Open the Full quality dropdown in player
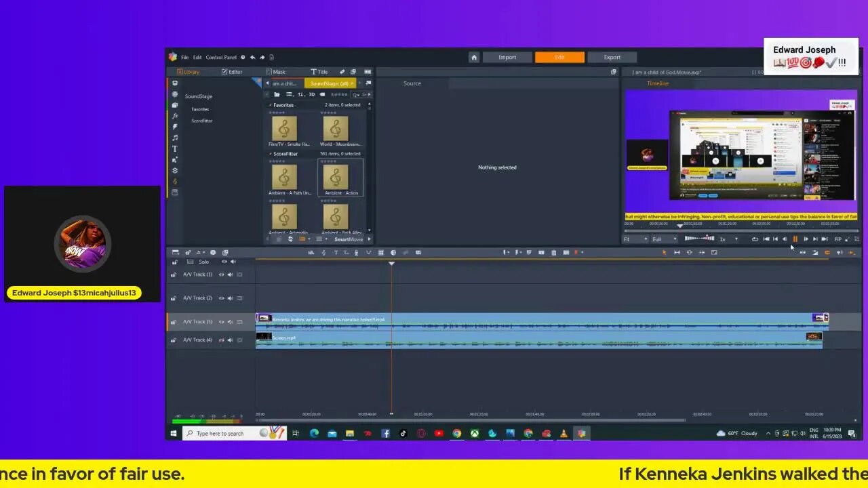Viewport: 868px width, 488px height. (x=665, y=239)
